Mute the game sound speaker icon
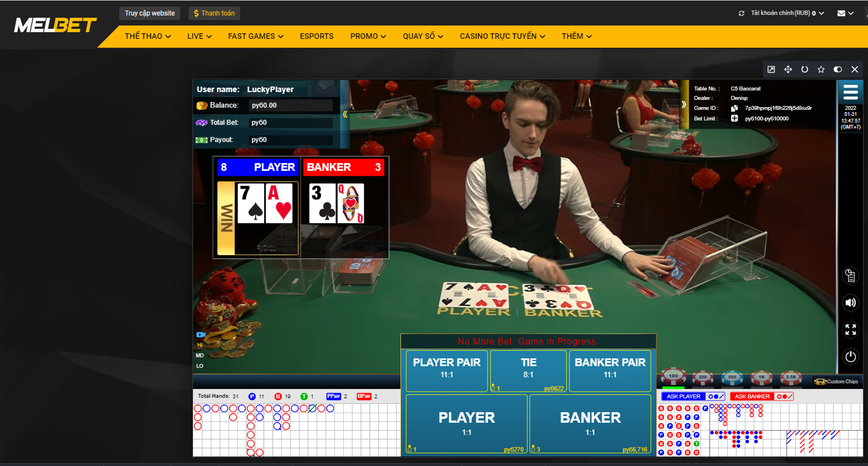 click(x=850, y=302)
